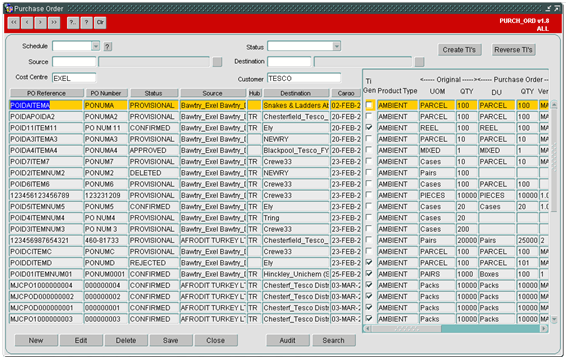Viewport: 570px width, 360px height.
Task: Go to previous record with < button
Action: point(27,23)
